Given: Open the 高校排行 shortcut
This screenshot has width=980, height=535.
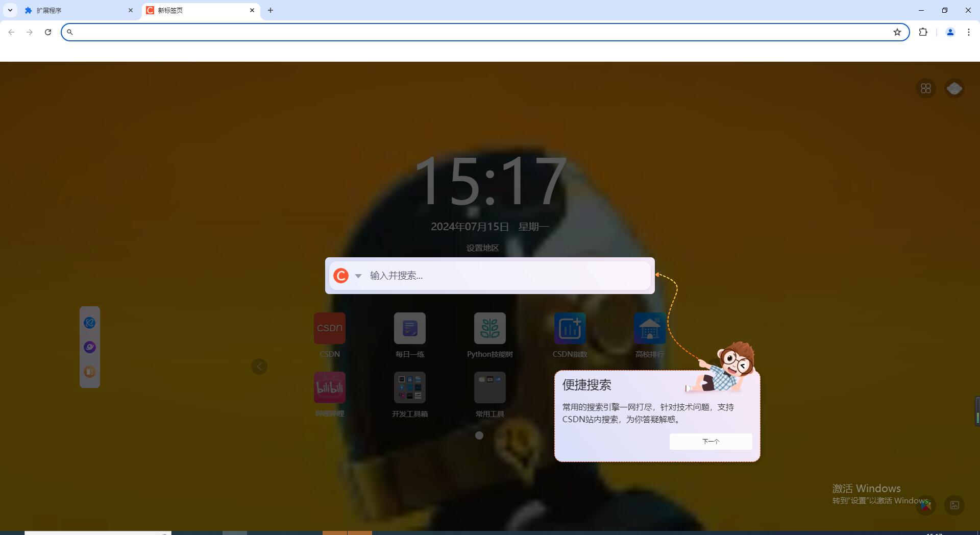Looking at the screenshot, I should click(649, 328).
